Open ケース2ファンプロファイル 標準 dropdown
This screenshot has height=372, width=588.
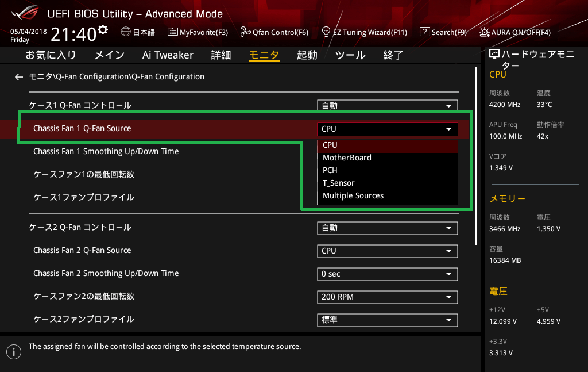[x=388, y=320]
